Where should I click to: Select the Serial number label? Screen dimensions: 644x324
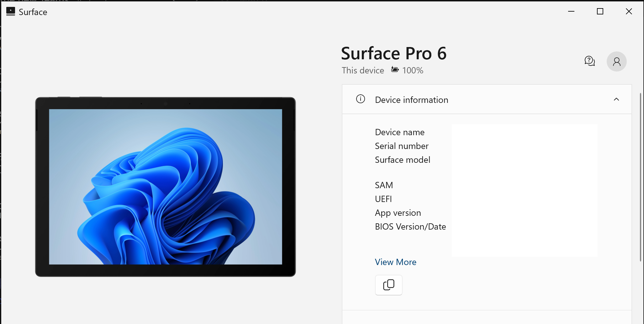click(x=401, y=146)
